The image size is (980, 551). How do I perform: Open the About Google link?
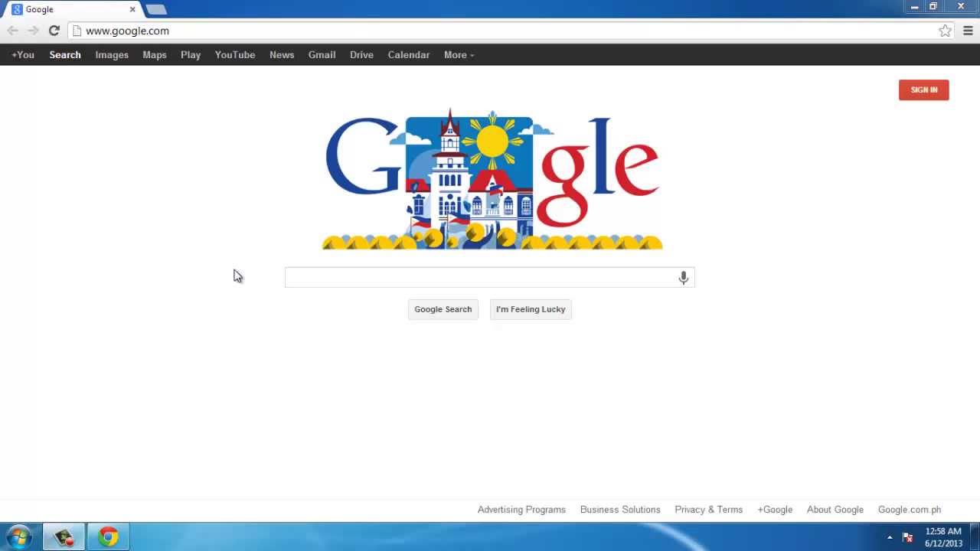pos(835,510)
